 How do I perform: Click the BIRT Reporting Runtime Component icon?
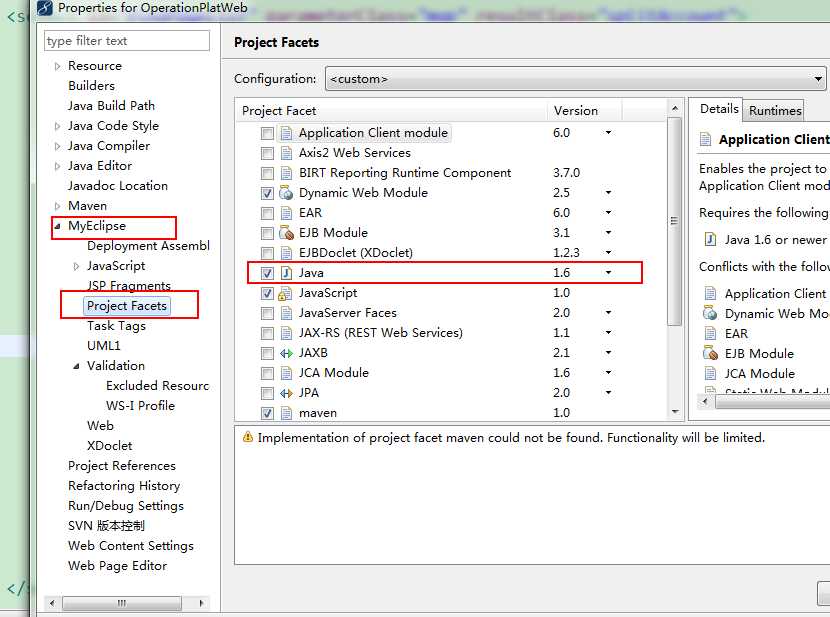click(286, 173)
